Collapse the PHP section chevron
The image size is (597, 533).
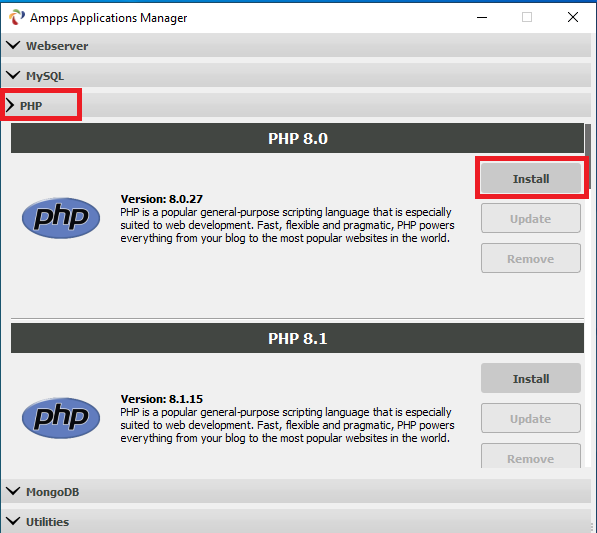[x=10, y=105]
